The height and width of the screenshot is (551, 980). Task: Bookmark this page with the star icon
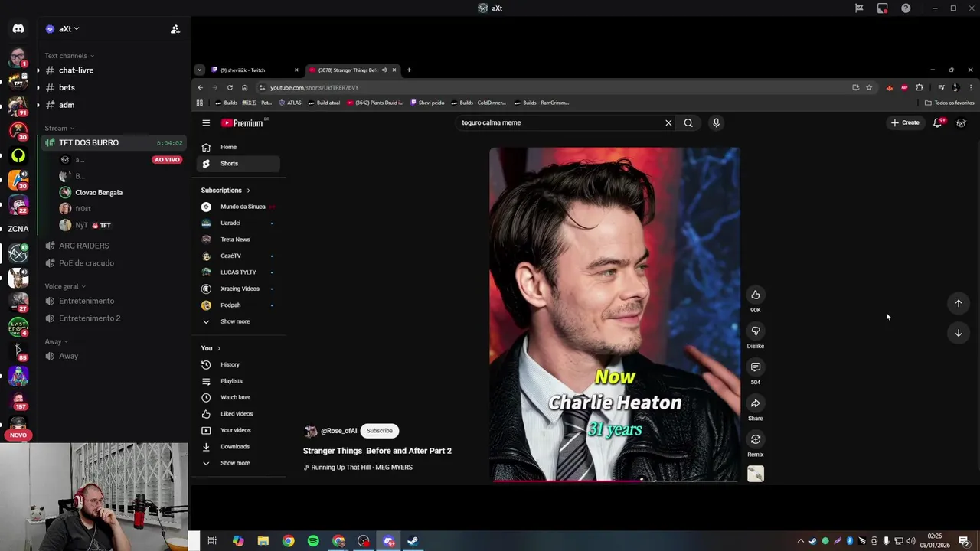[x=869, y=87]
